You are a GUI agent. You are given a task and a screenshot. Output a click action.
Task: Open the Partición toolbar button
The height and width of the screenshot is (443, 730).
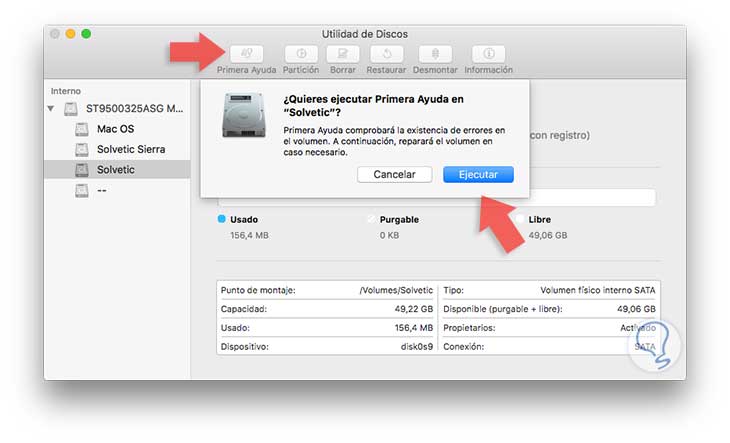[x=301, y=54]
